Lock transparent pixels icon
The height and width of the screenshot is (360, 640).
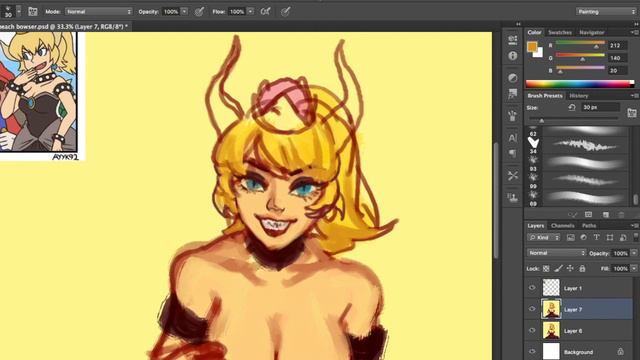546,269
